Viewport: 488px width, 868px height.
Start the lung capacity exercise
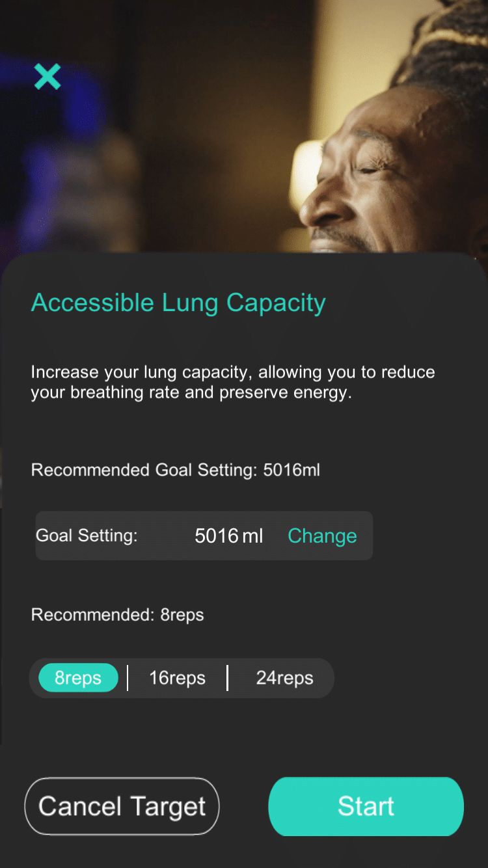(366, 806)
